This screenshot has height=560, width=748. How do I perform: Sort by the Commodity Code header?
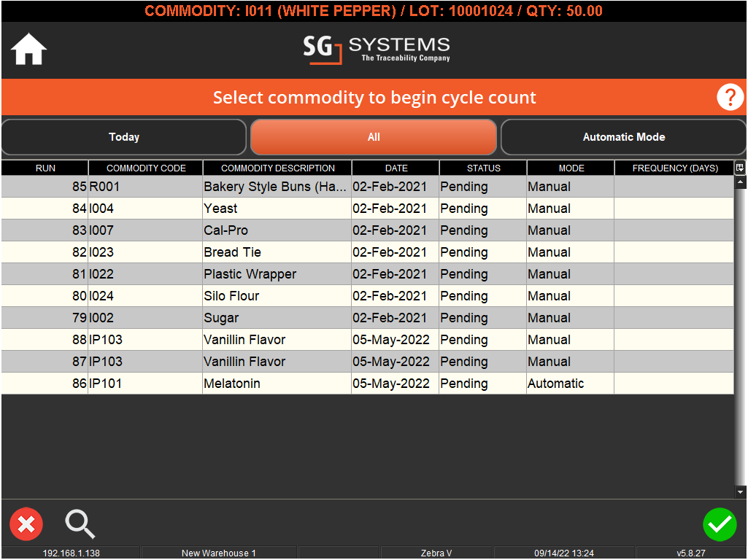tap(146, 168)
